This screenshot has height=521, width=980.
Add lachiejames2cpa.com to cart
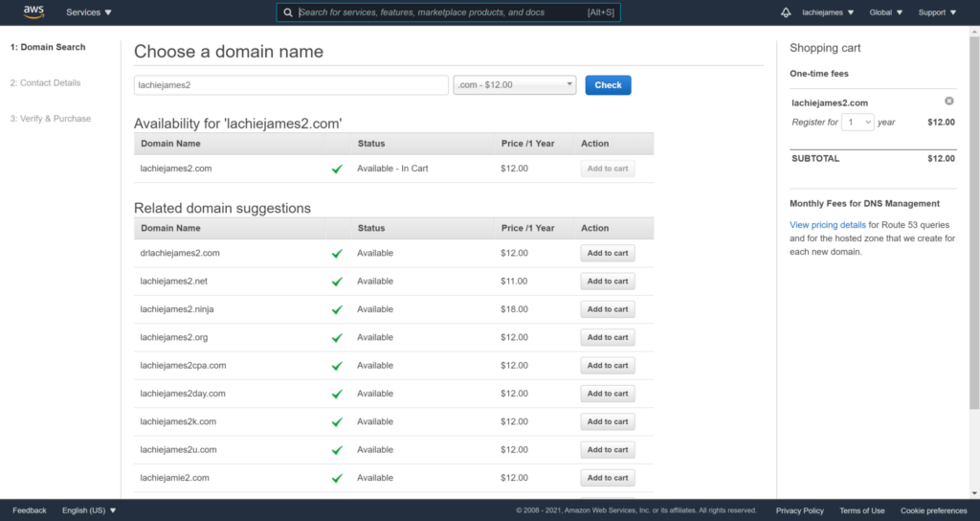pos(608,366)
